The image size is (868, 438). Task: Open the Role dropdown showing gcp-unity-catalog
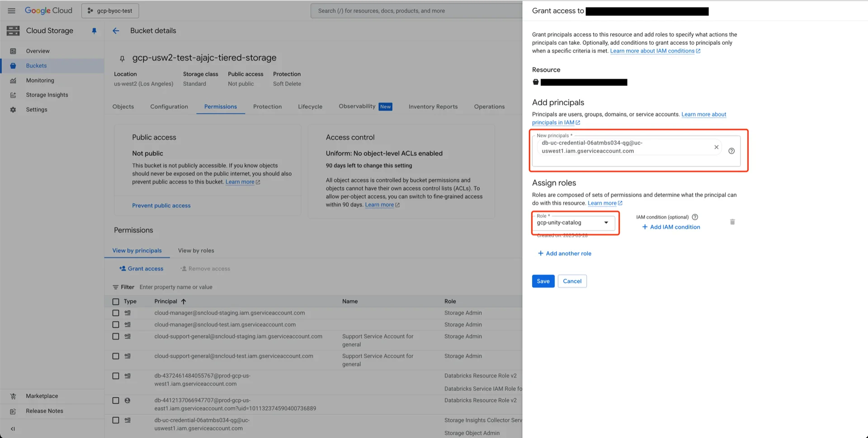pyautogui.click(x=573, y=223)
